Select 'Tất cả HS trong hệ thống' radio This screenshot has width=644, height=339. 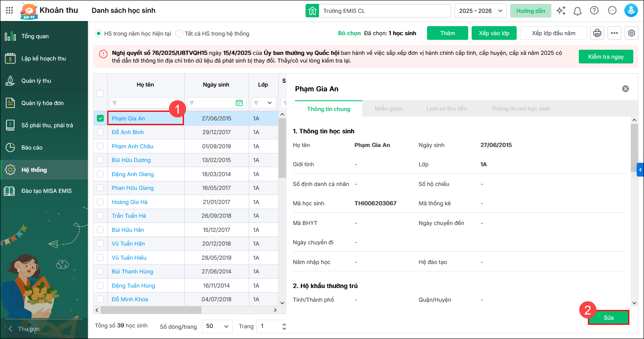coord(179,33)
